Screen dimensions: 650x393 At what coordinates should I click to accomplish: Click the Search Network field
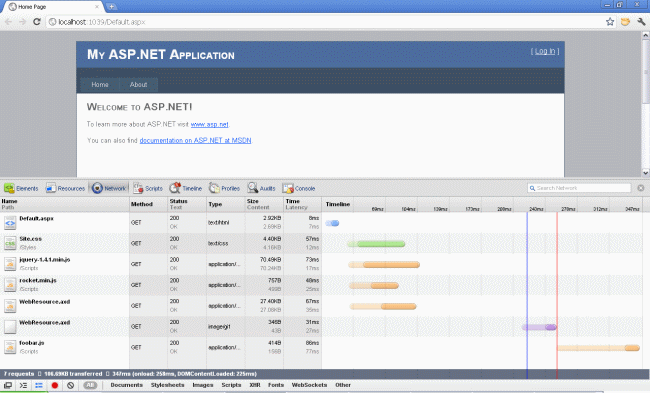pyautogui.click(x=579, y=188)
